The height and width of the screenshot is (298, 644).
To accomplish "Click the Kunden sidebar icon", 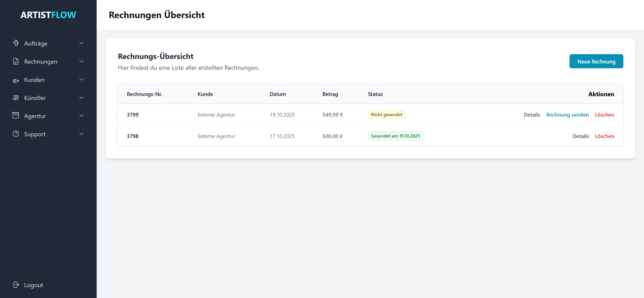I will pos(16,80).
